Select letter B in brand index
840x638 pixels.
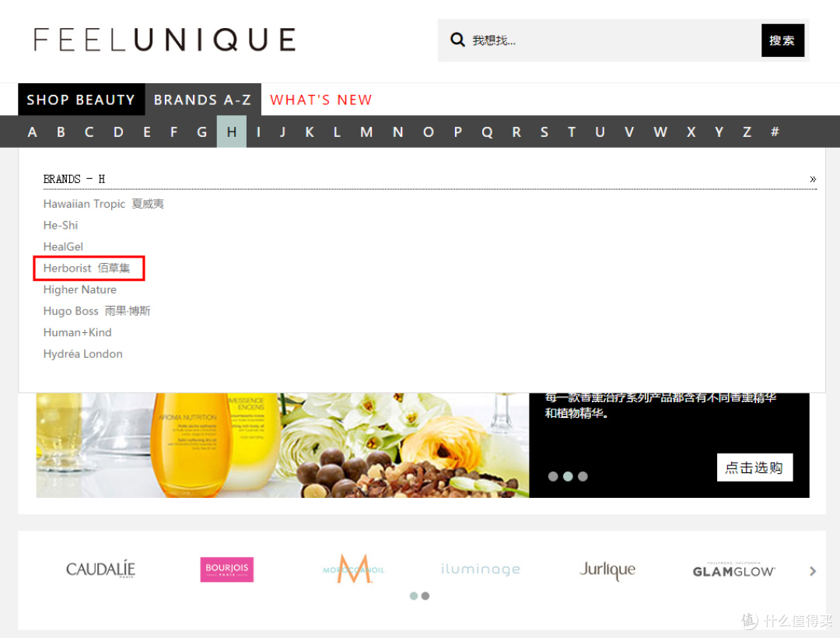point(61,131)
